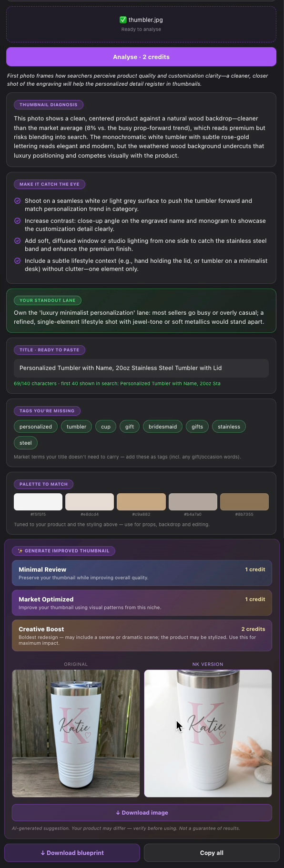
Task: Click the title text field with Personalized Tumbler
Action: (x=141, y=368)
